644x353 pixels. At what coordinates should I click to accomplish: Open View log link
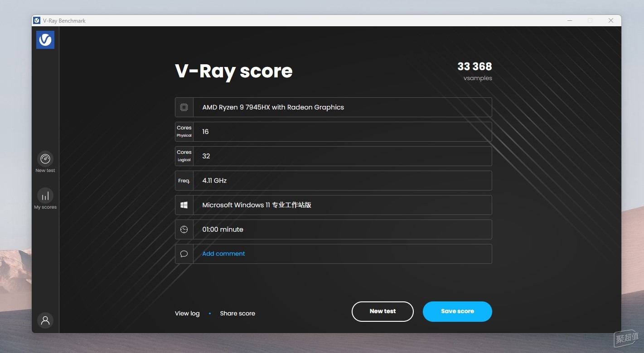coord(187,313)
